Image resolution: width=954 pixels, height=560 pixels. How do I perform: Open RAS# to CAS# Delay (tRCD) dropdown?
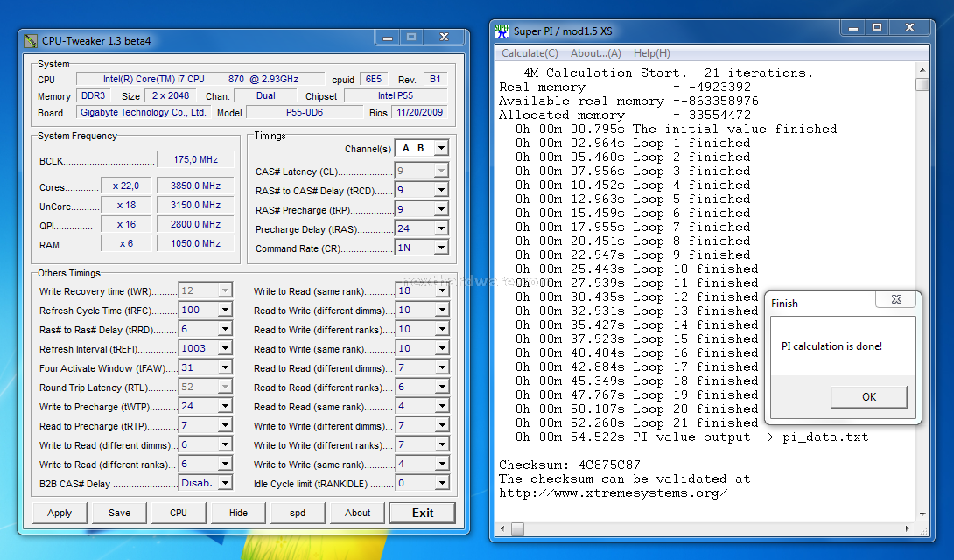[442, 190]
